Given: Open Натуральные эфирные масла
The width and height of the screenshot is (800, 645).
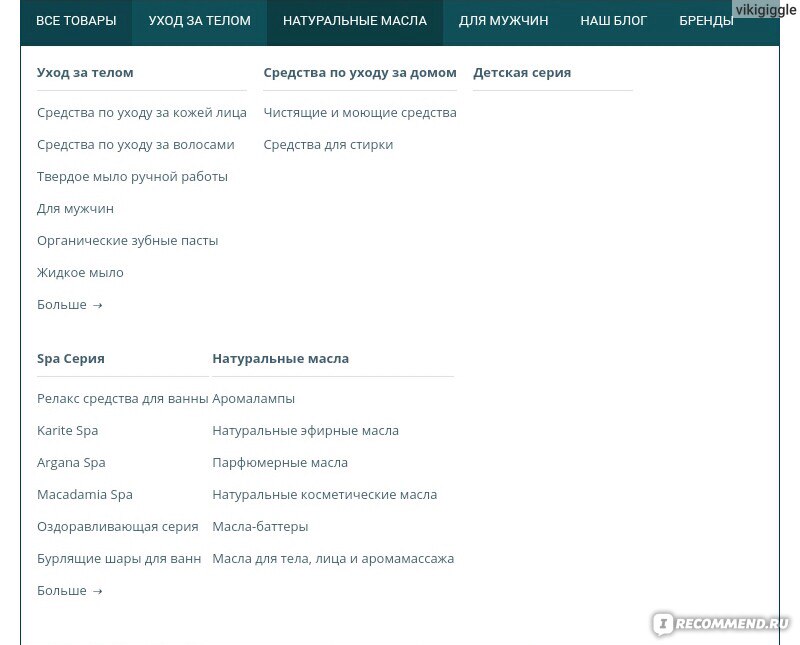Looking at the screenshot, I should [306, 431].
